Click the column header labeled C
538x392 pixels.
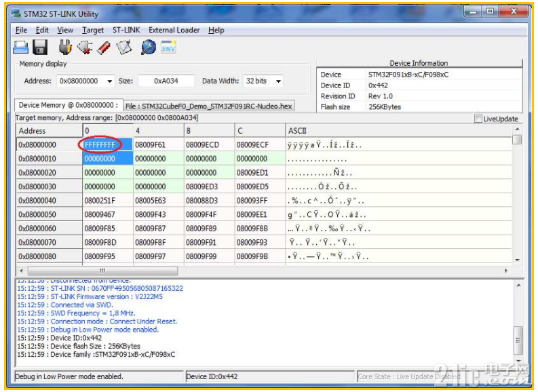coord(260,131)
